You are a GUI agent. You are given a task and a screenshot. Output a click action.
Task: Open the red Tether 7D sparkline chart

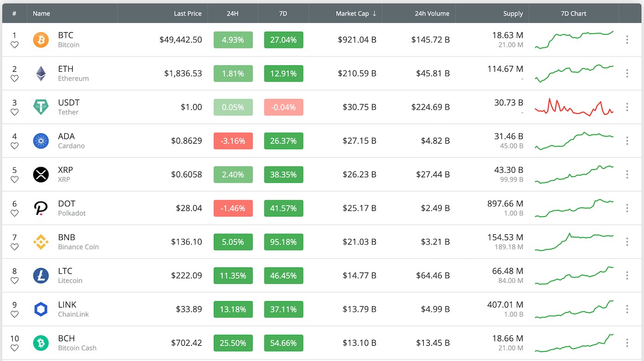point(574,107)
